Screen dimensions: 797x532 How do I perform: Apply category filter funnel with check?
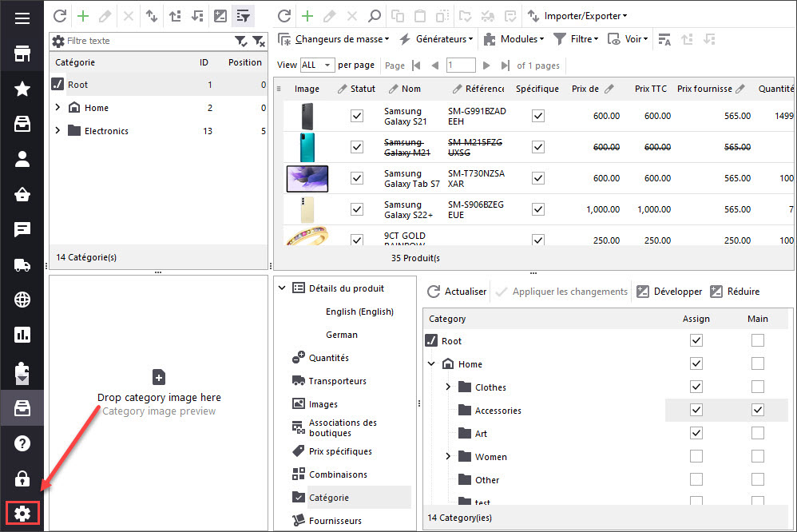pyautogui.click(x=240, y=42)
